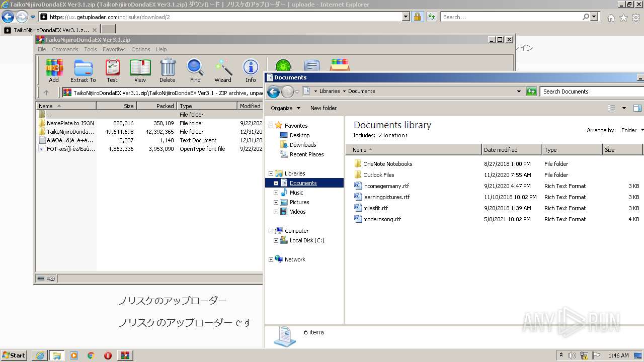Open WinRAR File menu
The image size is (644, 362).
pos(42,49)
